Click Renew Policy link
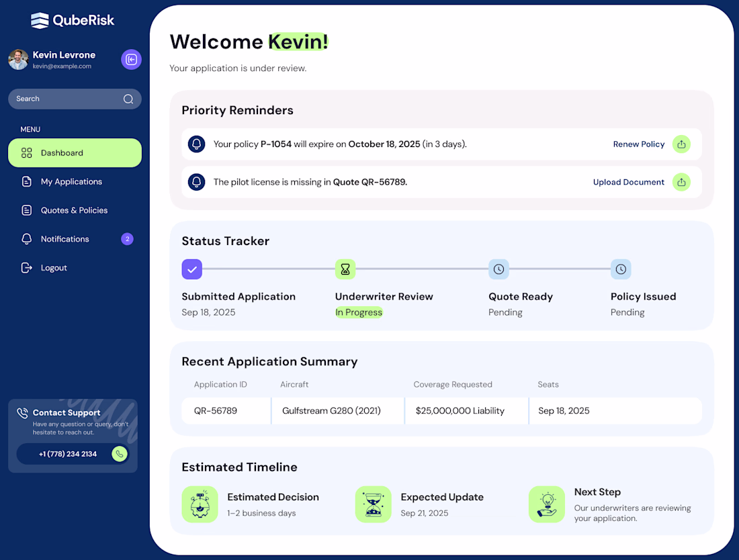 639,144
